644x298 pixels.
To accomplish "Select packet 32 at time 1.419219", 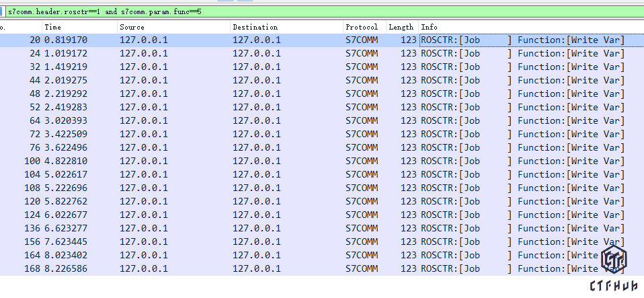I will point(202,67).
